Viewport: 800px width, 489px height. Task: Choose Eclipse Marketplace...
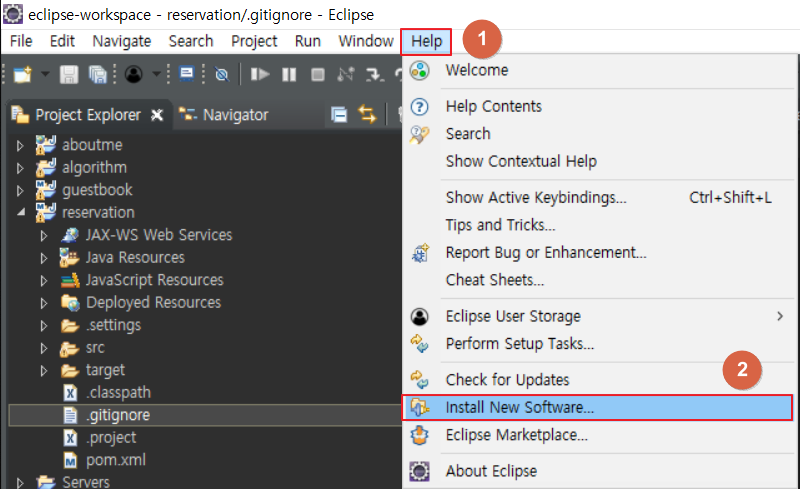pos(600,435)
